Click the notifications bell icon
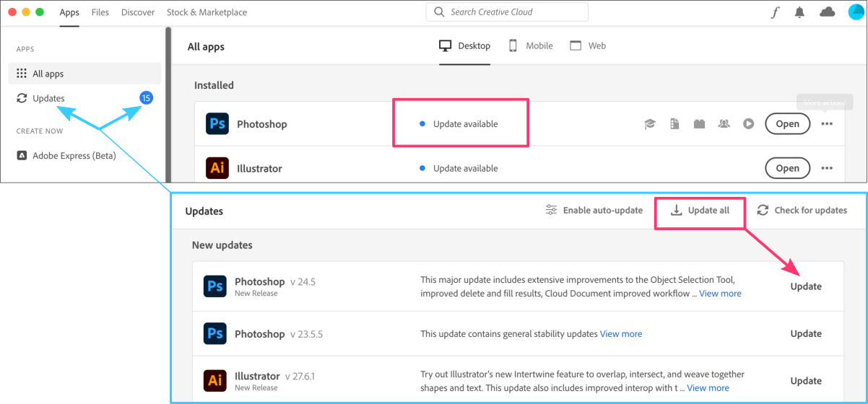 coord(801,12)
